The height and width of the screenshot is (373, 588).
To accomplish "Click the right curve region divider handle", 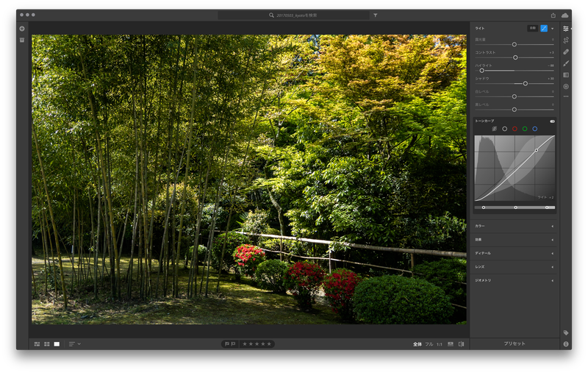I will 547,207.
